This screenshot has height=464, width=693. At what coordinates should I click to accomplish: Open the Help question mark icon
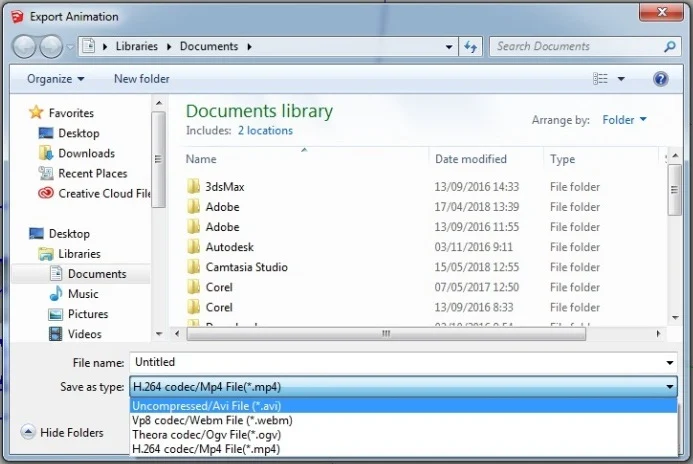(660, 79)
